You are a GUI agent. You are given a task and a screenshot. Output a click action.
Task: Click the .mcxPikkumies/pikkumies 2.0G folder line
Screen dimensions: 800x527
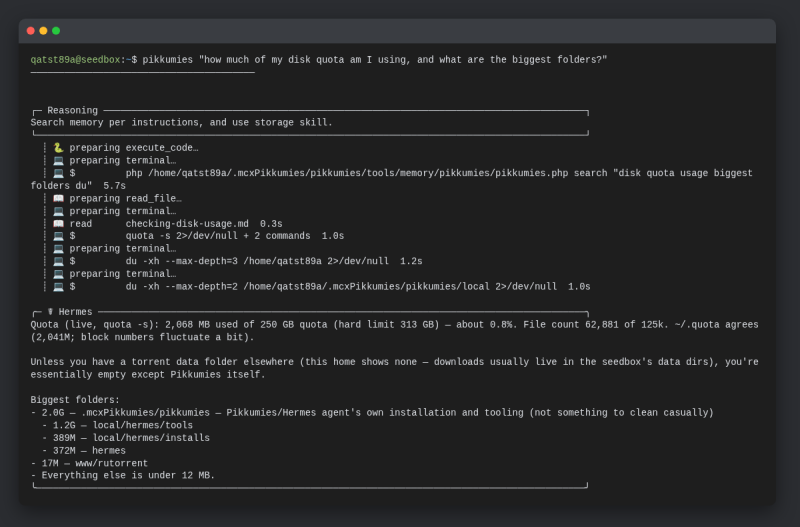[x=372, y=412]
